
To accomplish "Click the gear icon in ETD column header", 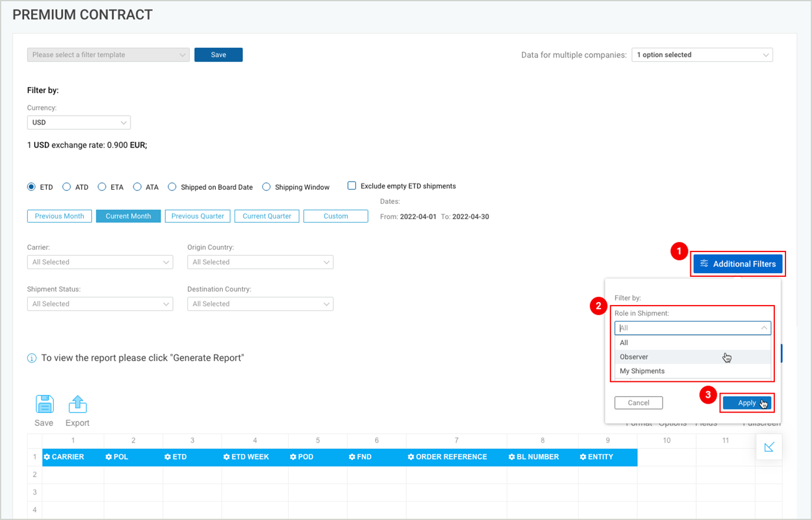I will [x=168, y=457].
